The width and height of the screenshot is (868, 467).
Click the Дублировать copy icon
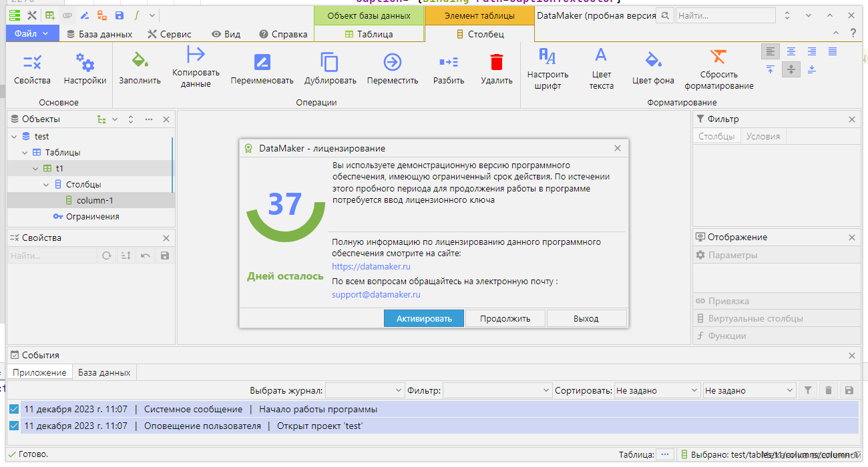pyautogui.click(x=330, y=62)
